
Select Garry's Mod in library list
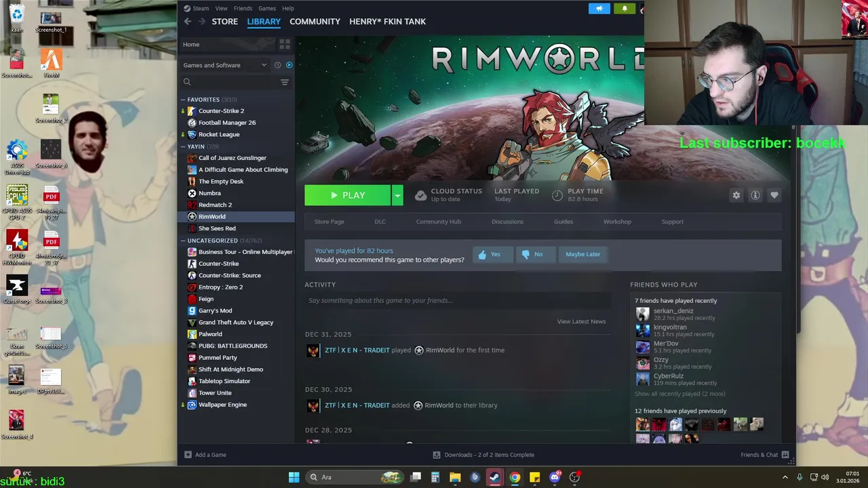point(215,310)
